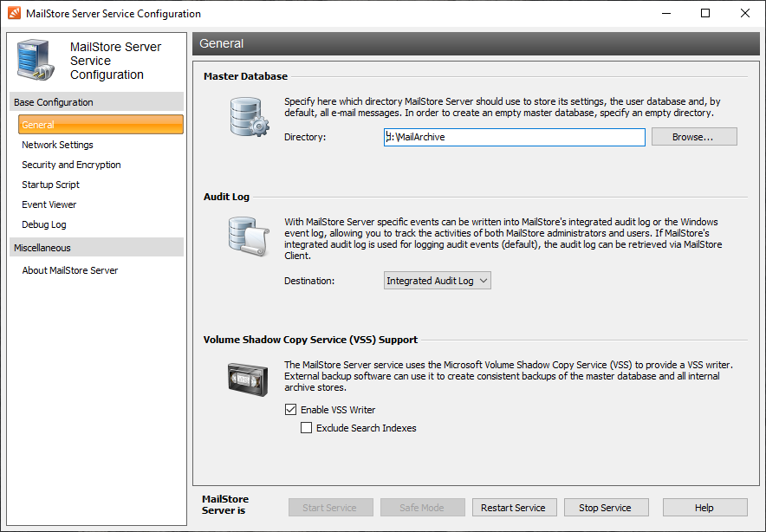Click the Master Database gear icon
The image size is (766, 532).
pos(250,117)
